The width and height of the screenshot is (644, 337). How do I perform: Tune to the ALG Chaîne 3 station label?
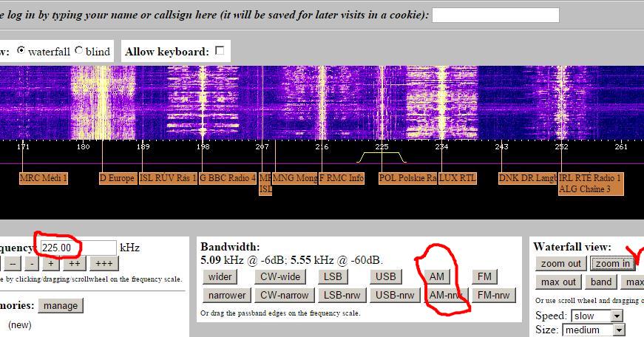tap(585, 189)
